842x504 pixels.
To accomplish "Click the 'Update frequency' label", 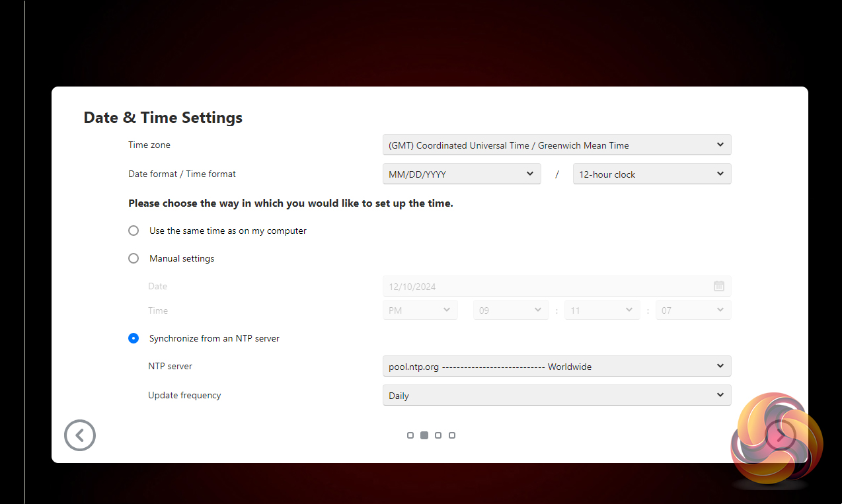I will point(184,395).
